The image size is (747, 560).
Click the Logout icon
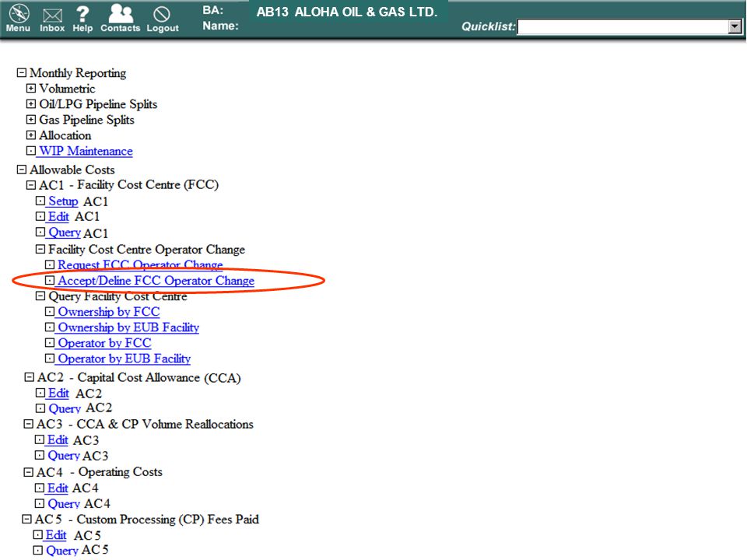point(162,15)
